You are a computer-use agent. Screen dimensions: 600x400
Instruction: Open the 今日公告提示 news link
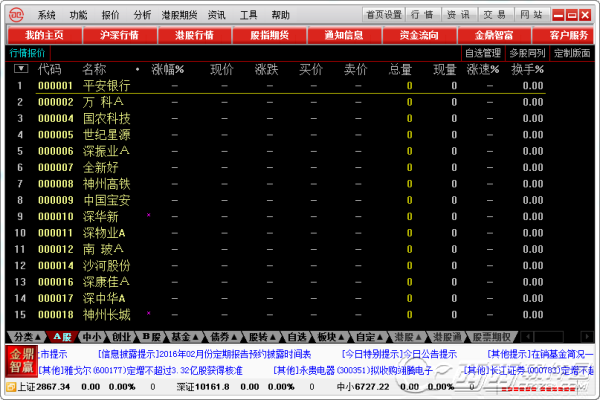tap(399, 354)
